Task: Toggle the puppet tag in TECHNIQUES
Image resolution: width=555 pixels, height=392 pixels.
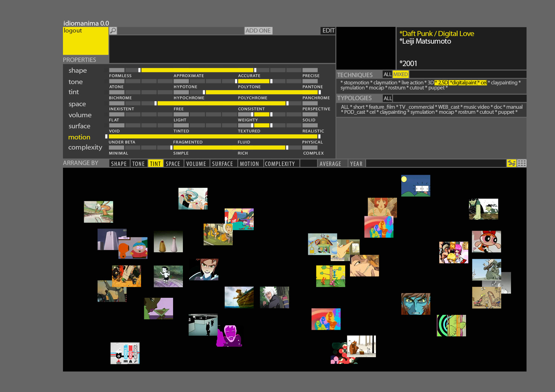Action: pos(436,88)
